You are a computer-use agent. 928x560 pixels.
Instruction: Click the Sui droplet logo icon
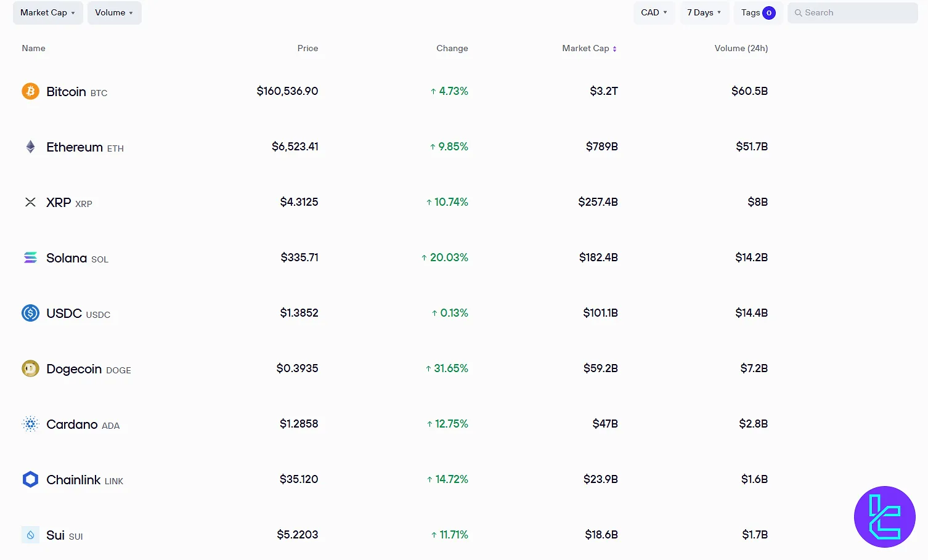(30, 535)
